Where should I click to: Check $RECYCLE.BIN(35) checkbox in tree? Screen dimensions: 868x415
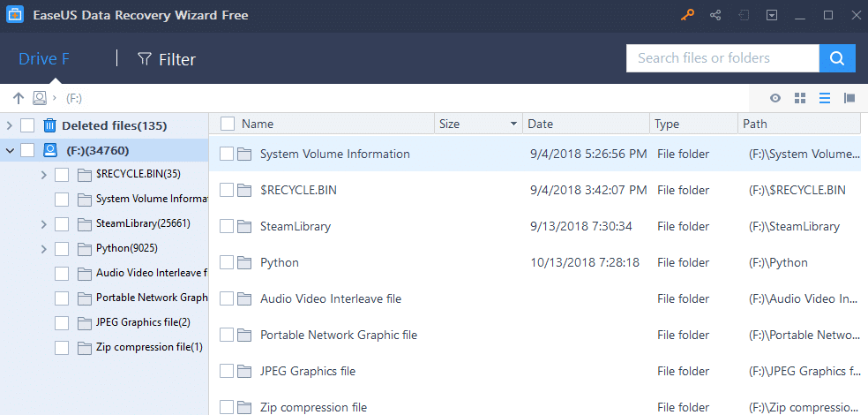coord(62,175)
